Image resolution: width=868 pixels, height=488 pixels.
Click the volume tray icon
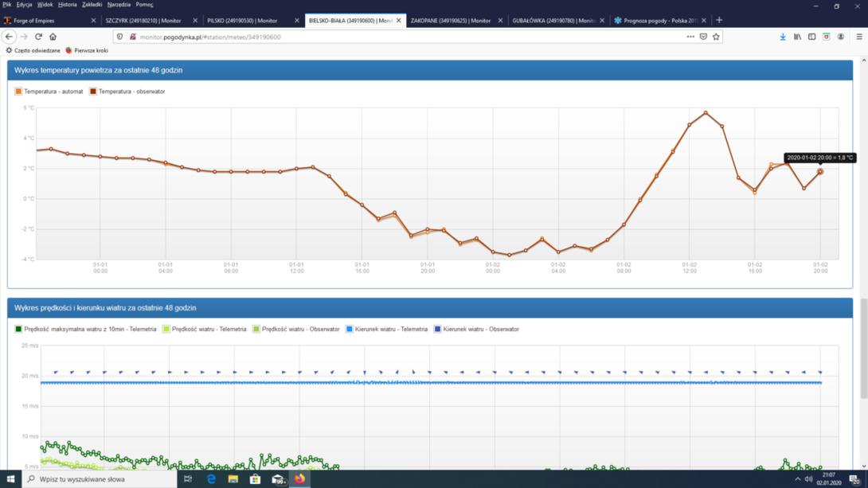pos(809,479)
